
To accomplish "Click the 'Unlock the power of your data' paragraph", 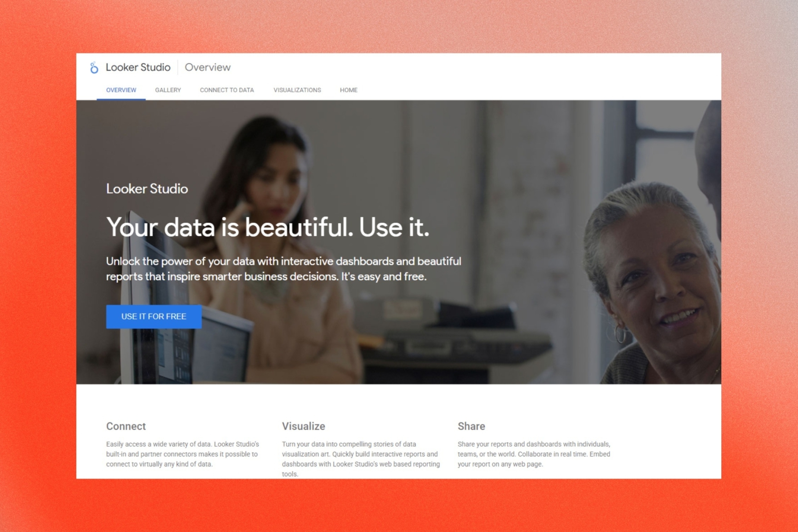I will click(x=284, y=269).
